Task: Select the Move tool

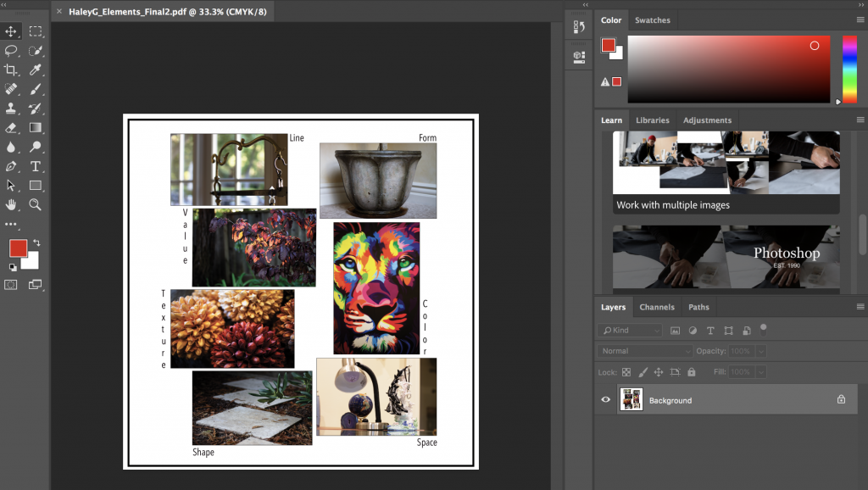Action: click(11, 31)
